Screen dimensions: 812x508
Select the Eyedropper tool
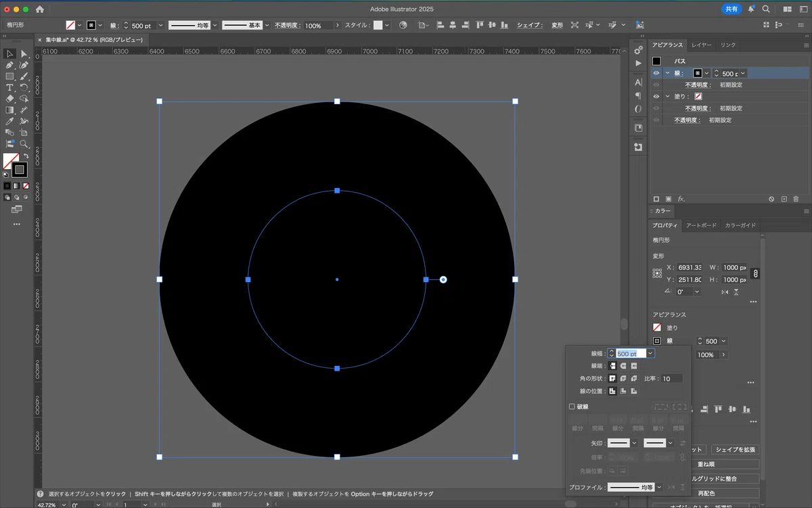(x=10, y=121)
